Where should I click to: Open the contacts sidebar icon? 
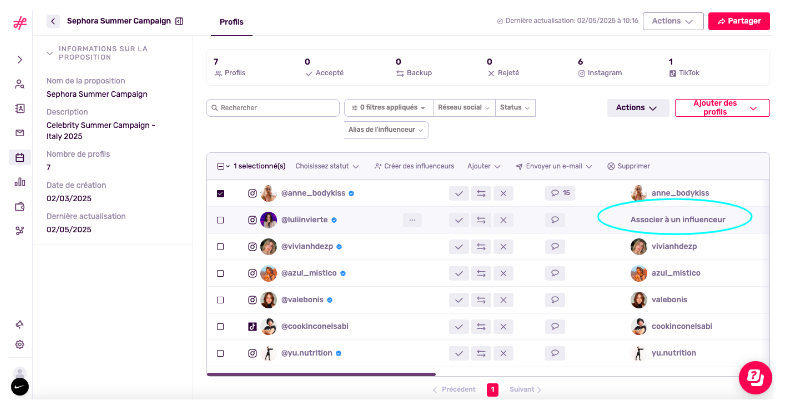[20, 108]
